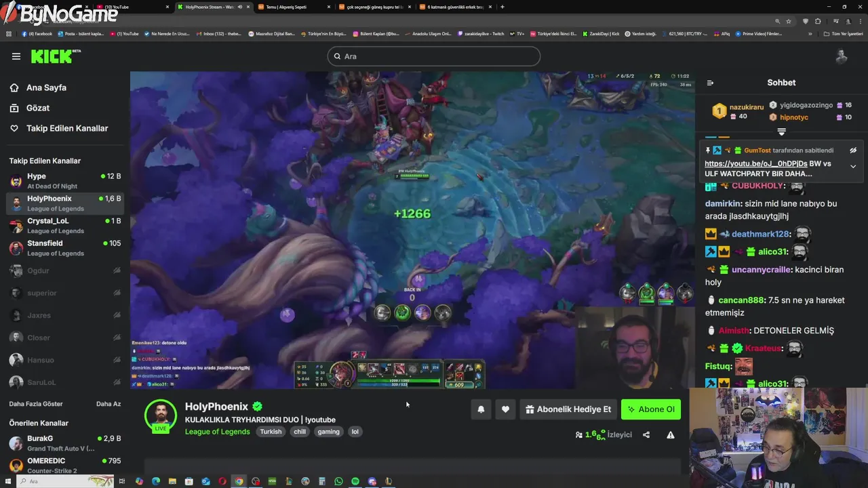Image resolution: width=868 pixels, height=488 pixels.
Task: Click chat username Kraateus
Action: [763, 348]
